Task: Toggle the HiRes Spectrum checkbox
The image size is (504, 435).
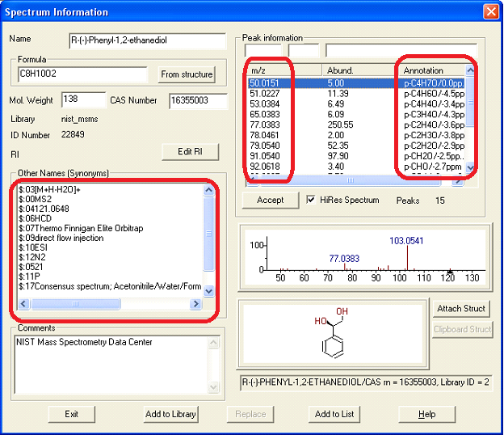Action: [310, 200]
